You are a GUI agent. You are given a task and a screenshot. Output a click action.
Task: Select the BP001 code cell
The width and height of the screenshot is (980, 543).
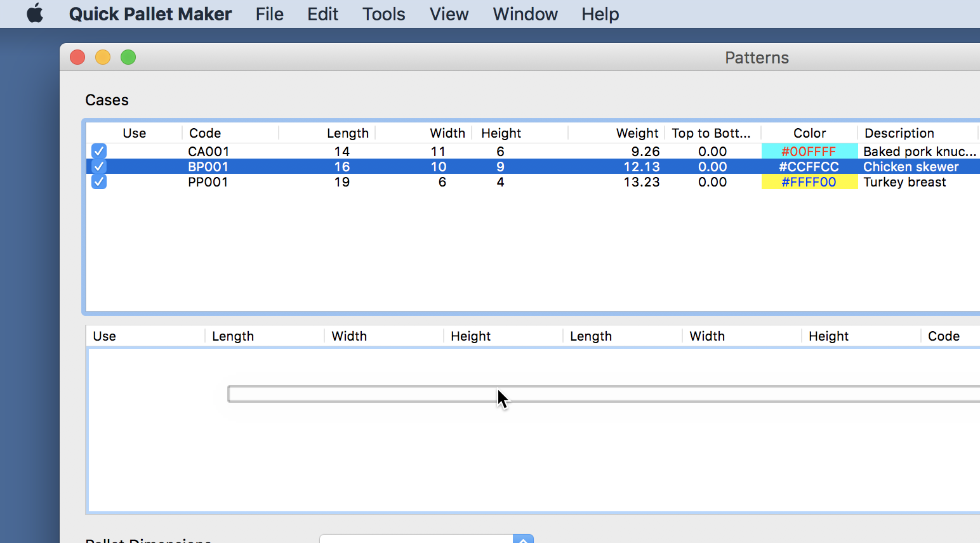pos(208,166)
